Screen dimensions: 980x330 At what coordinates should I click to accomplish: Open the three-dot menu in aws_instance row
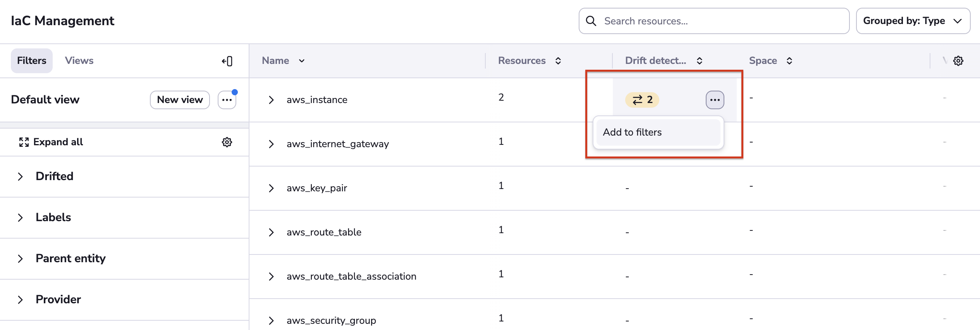click(x=715, y=100)
